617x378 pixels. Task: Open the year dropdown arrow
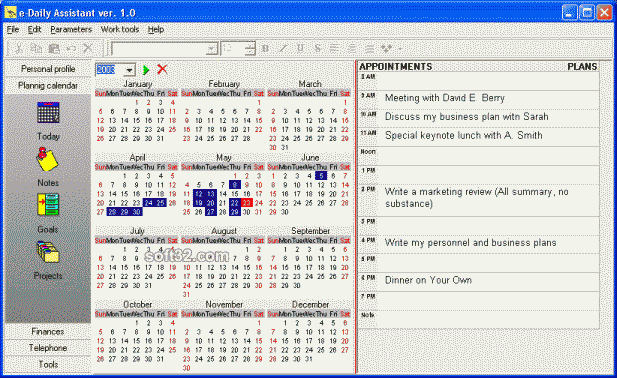point(129,70)
